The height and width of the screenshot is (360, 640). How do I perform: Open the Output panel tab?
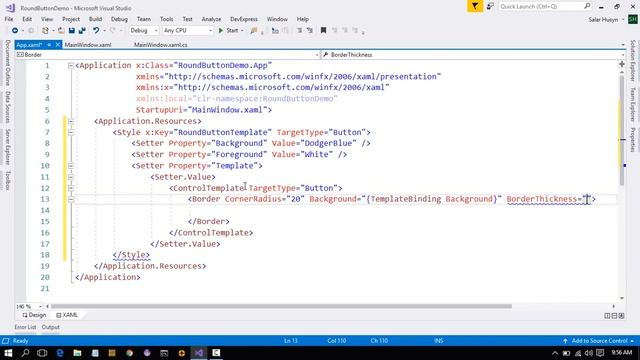[51, 327]
